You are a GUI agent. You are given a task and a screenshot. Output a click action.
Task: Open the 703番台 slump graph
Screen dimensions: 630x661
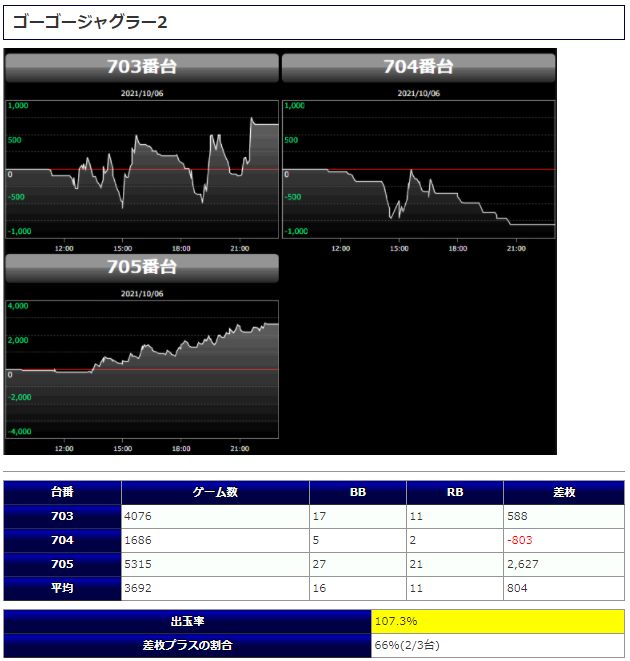[142, 169]
